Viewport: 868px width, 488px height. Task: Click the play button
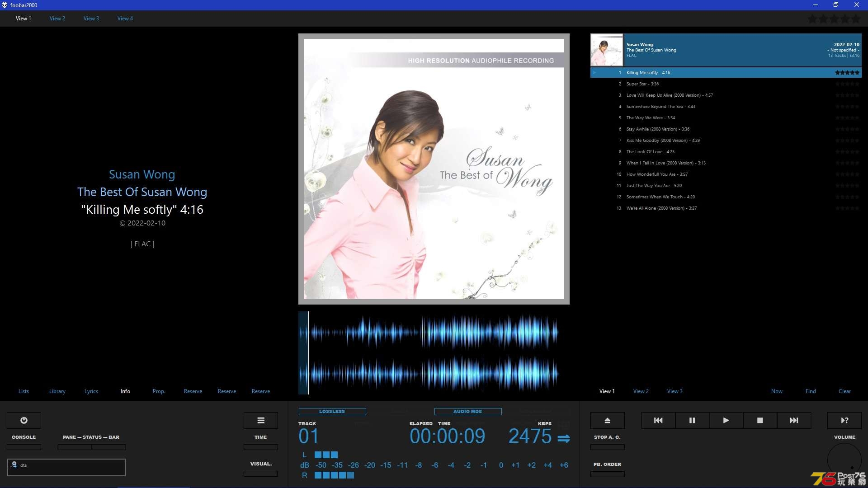coord(726,420)
